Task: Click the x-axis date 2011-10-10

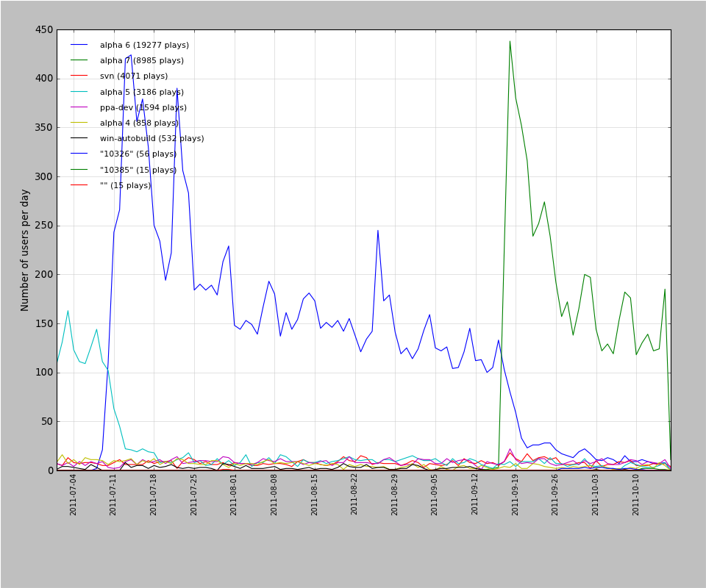Action: [635, 495]
